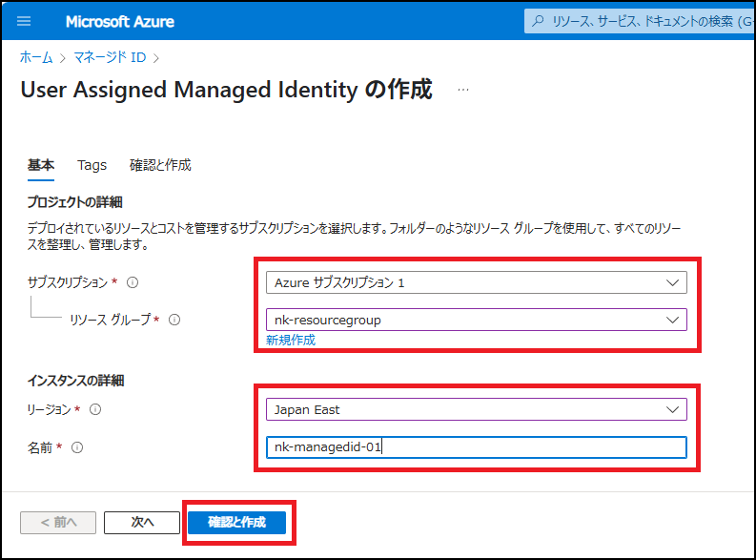Open the Azure サブスクリプション 1 dropdown
Image resolution: width=756 pixels, height=560 pixels.
tap(477, 282)
